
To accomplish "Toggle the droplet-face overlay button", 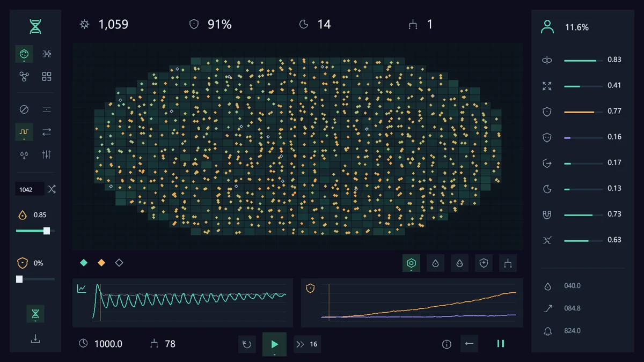I will point(460,263).
